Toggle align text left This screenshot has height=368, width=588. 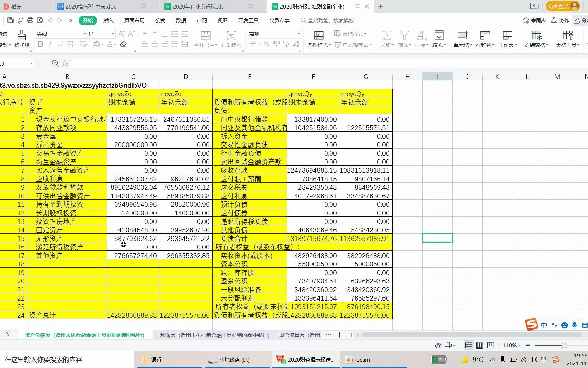pos(145,44)
